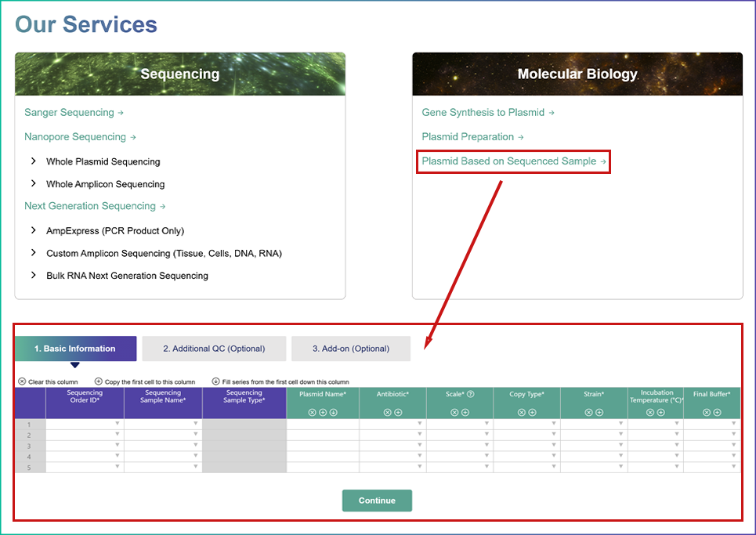The image size is (756, 535).
Task: Expand AmpExpress (PCR Product Only) item
Action: (33, 230)
